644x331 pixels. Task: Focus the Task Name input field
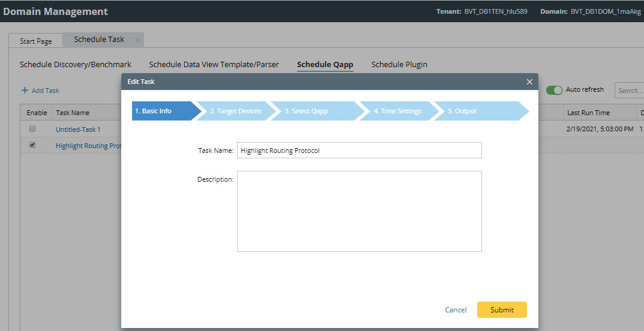(x=359, y=151)
